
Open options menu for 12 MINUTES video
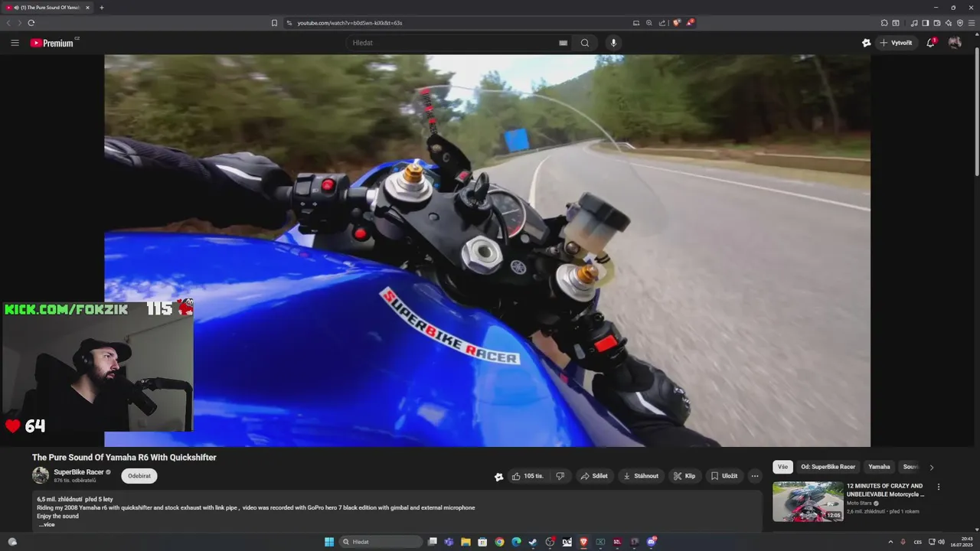[x=939, y=487]
